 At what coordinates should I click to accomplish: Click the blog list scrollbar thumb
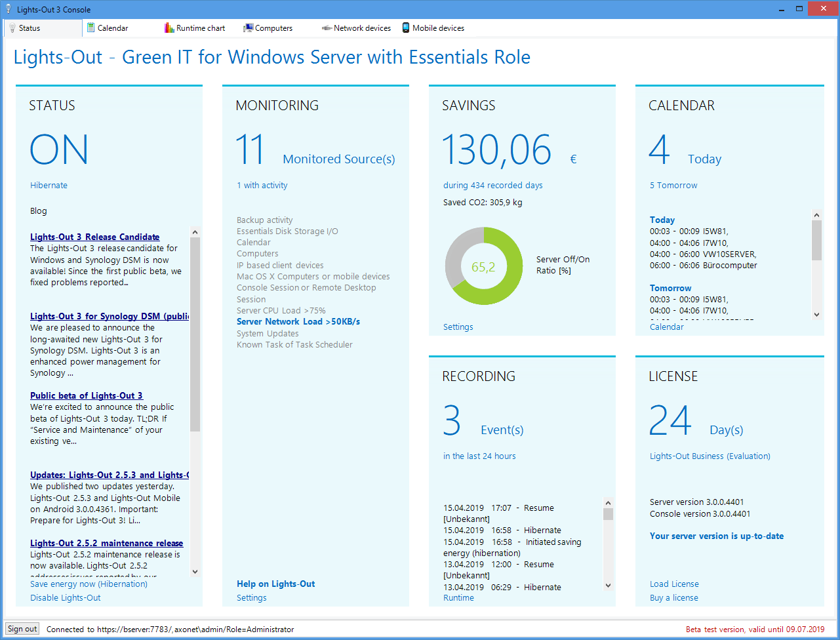pos(195,334)
